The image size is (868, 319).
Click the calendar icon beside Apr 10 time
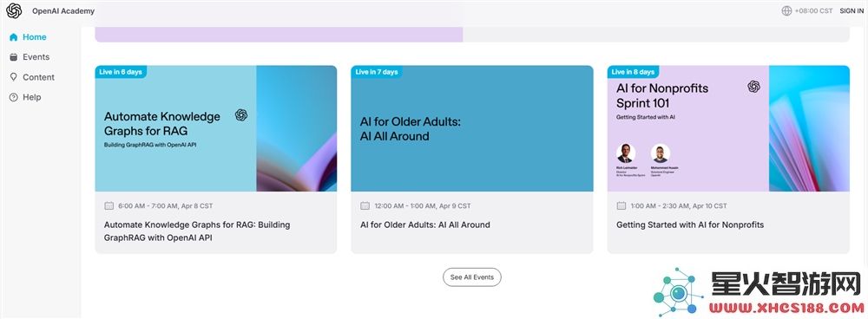tap(621, 205)
